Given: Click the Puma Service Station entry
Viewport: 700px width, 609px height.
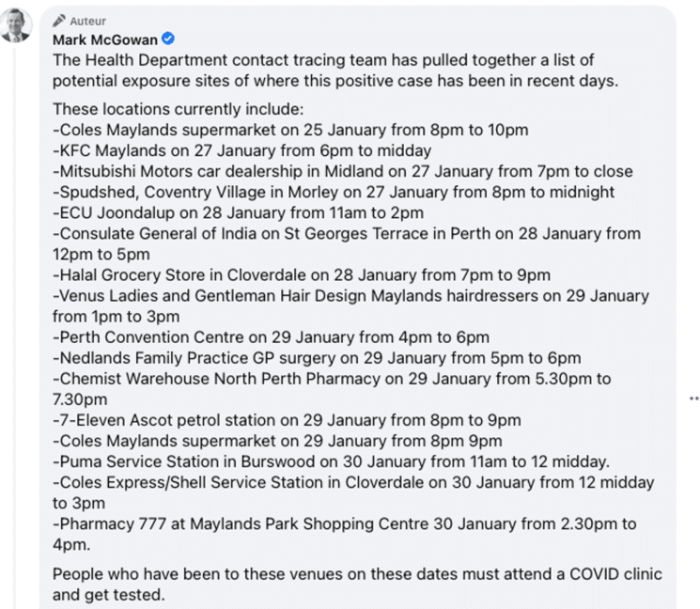Looking at the screenshot, I should coord(331,461).
